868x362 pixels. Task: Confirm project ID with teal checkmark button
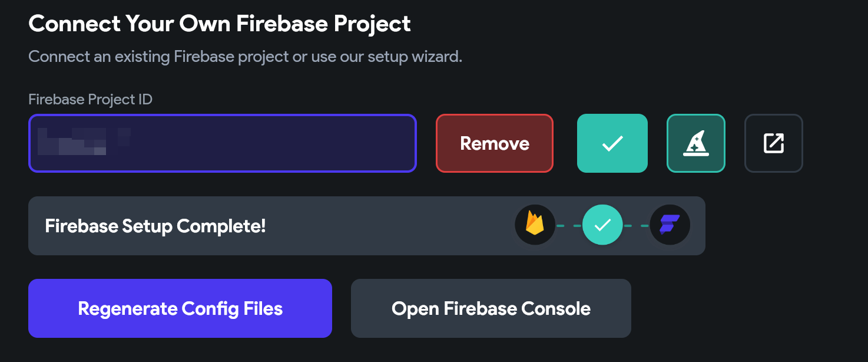612,143
